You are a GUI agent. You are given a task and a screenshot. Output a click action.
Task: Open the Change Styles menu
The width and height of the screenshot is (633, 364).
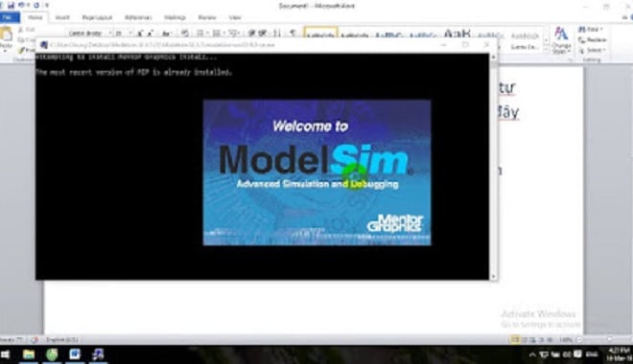pos(561,40)
